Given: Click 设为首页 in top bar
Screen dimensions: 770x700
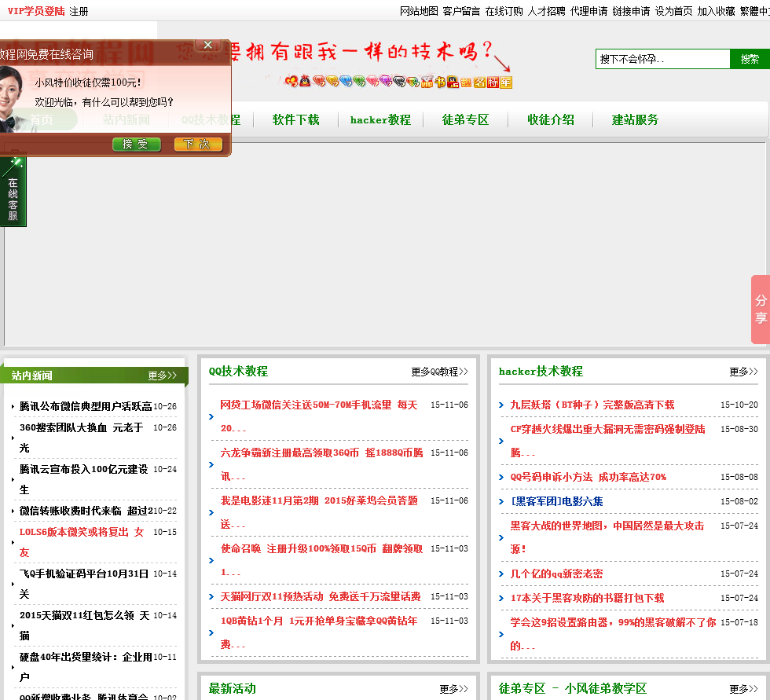Looking at the screenshot, I should click(x=674, y=11).
